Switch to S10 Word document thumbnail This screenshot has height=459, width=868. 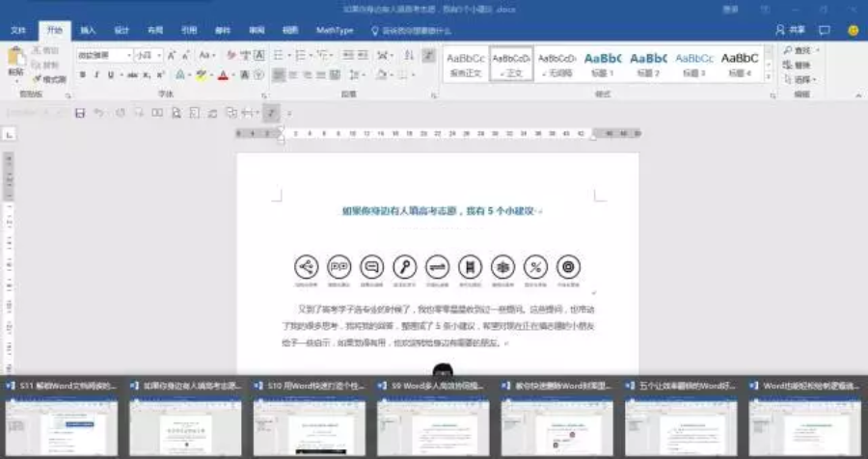[310, 418]
